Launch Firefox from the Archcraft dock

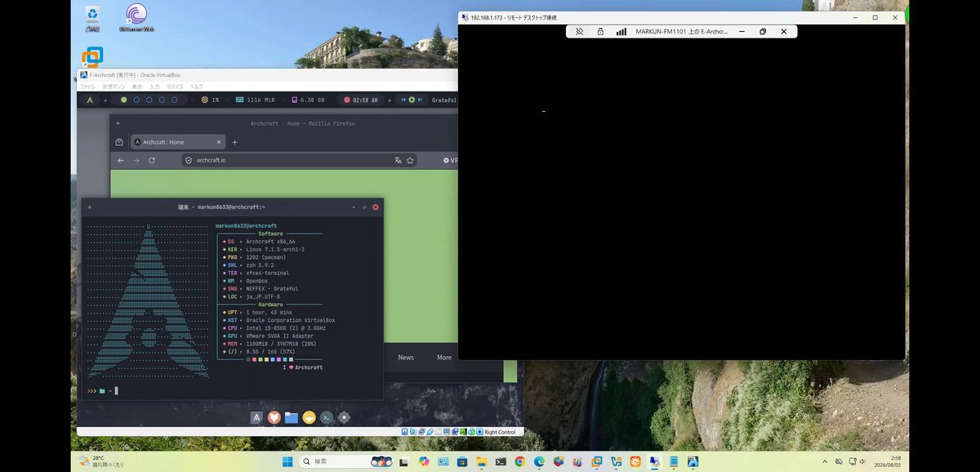[274, 417]
